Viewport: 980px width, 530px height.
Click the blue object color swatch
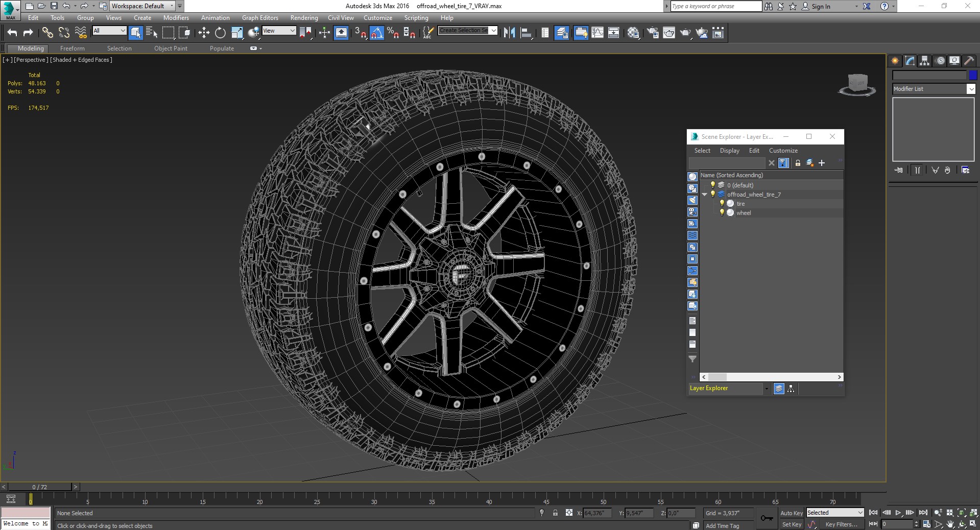coord(973,75)
